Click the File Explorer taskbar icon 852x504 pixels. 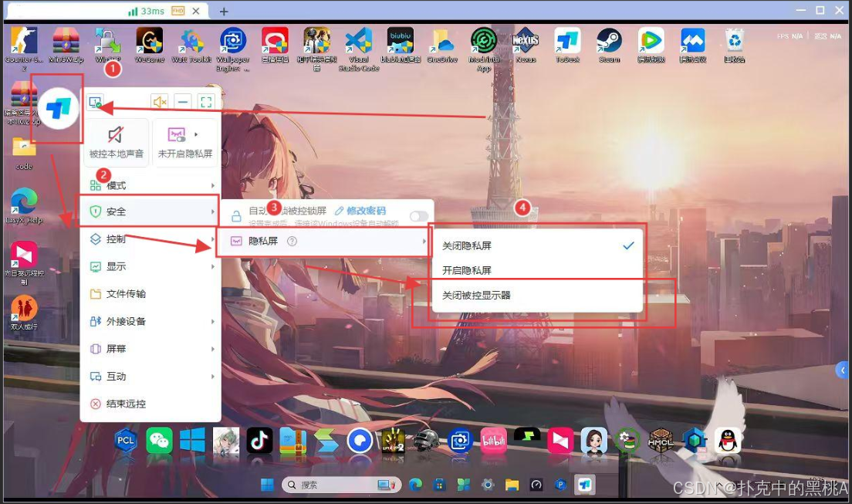click(512, 485)
